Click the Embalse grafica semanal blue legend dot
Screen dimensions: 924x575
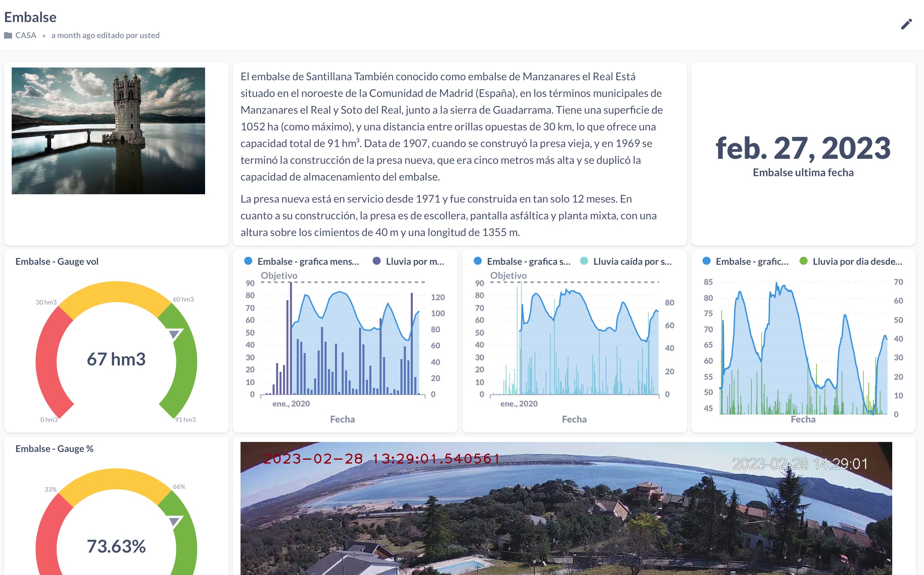coord(478,261)
